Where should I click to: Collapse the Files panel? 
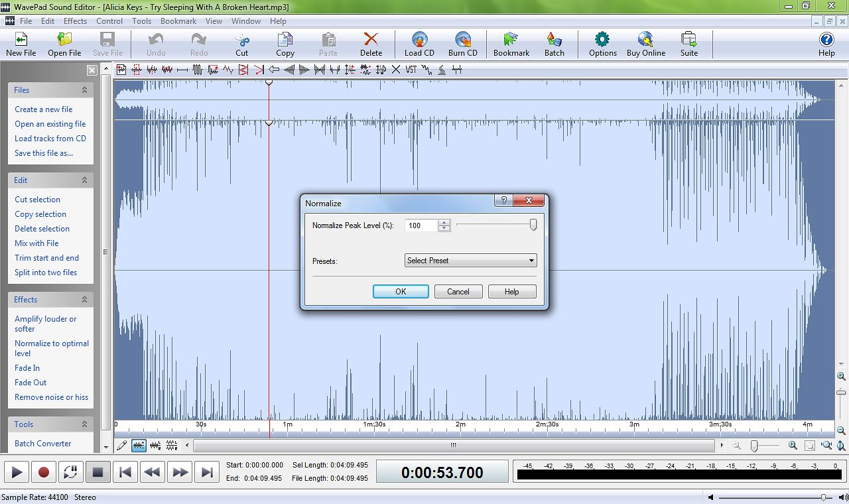click(84, 90)
